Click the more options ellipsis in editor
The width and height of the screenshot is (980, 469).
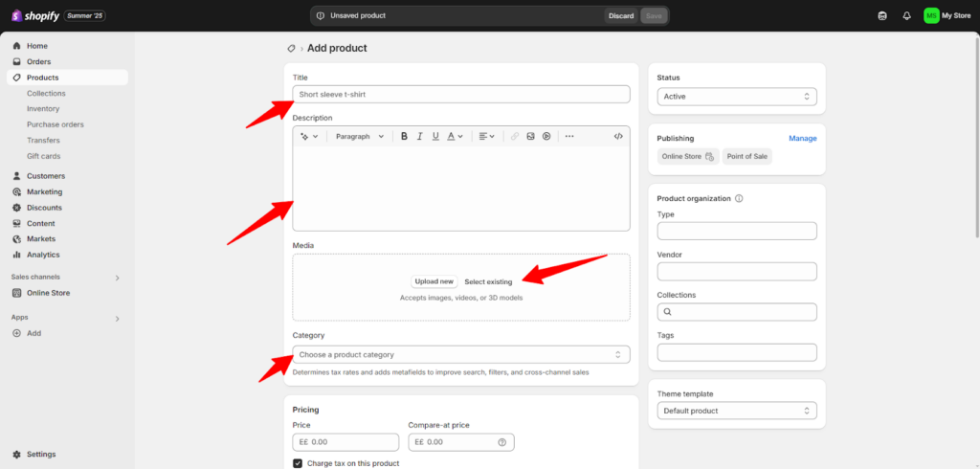pos(569,137)
